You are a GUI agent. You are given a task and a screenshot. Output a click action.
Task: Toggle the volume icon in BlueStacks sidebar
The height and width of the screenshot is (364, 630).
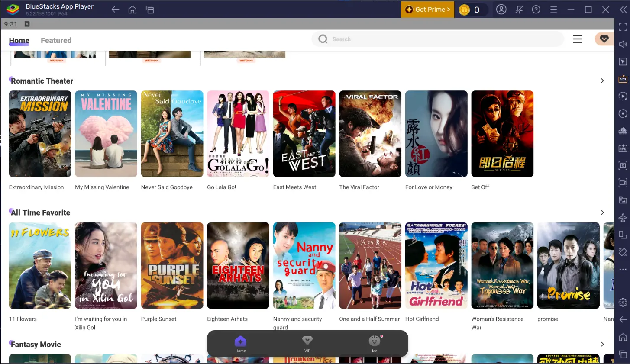(x=623, y=44)
